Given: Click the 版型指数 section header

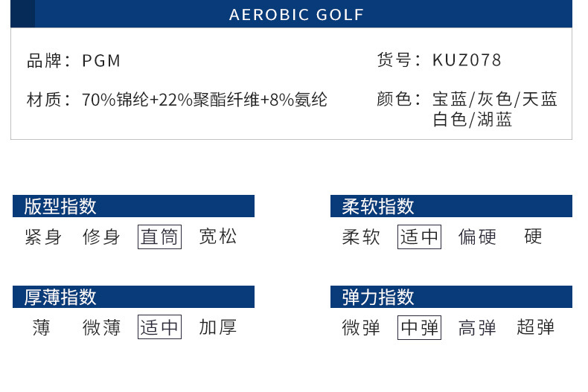Looking at the screenshot, I should click(61, 206).
